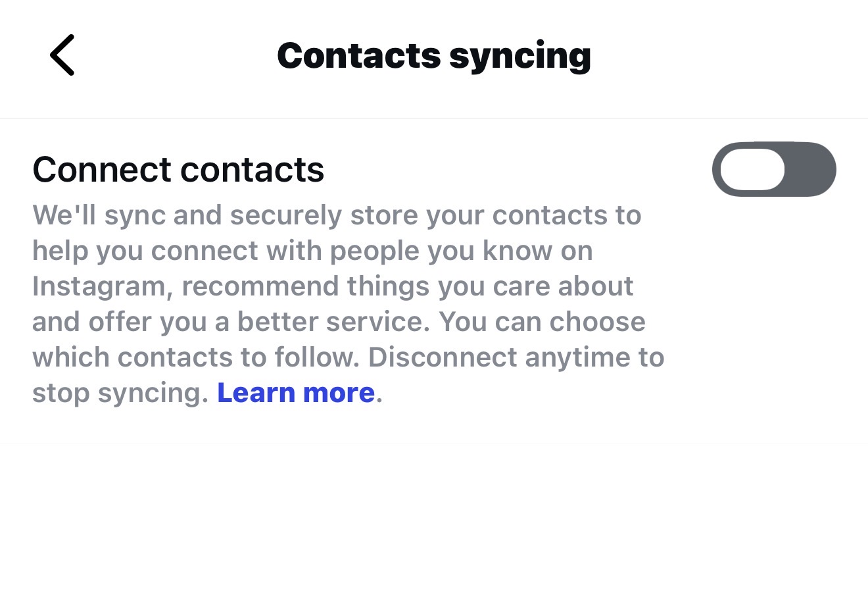Return to previous screen via left chevron
Image resolution: width=868 pixels, height=614 pixels.
pos(62,55)
